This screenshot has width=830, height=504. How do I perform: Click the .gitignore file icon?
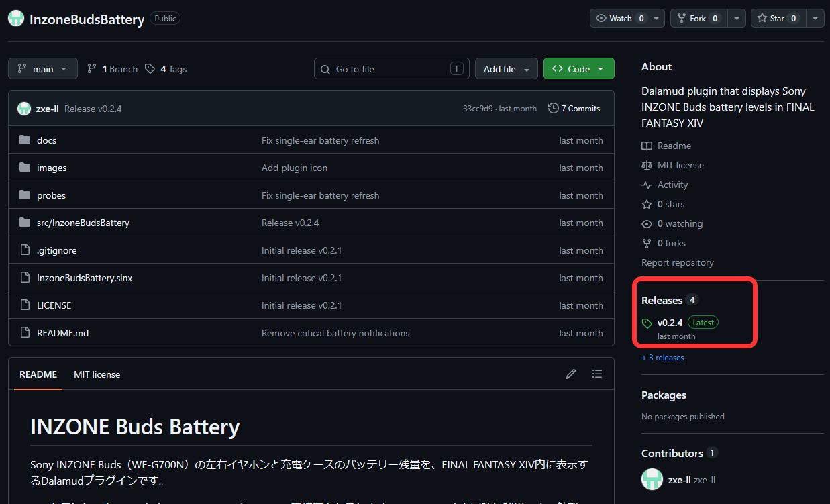25,250
